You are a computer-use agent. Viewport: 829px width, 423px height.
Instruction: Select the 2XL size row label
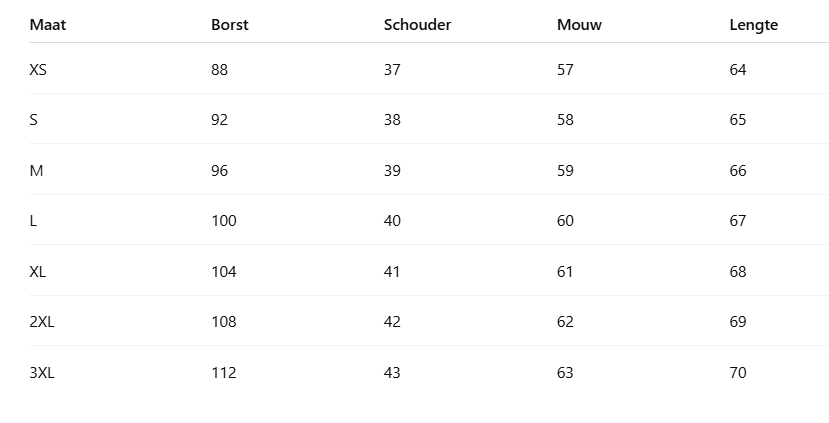[42, 322]
